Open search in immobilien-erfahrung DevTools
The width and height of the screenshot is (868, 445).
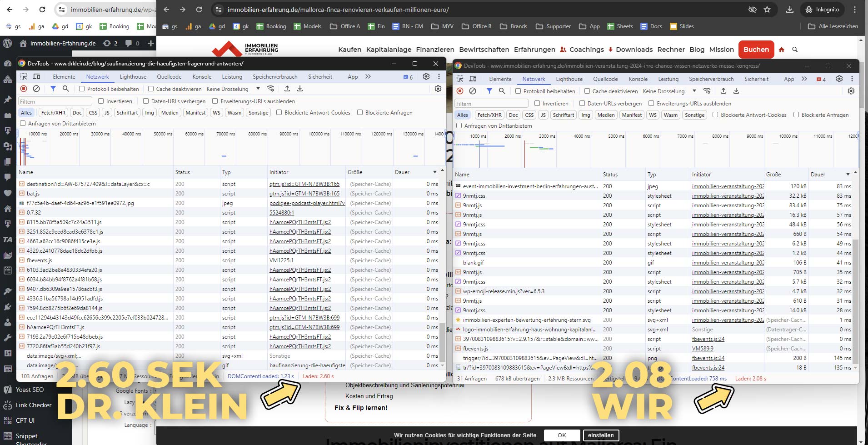tap(502, 91)
